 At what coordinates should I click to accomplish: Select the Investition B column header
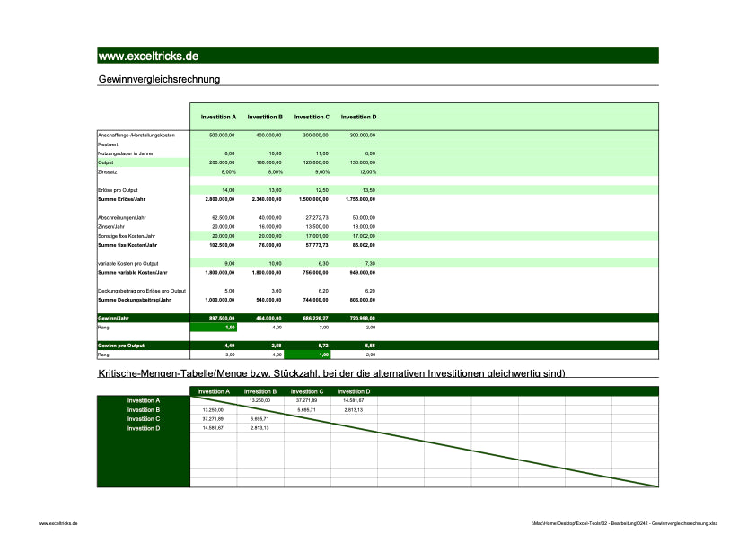click(265, 116)
